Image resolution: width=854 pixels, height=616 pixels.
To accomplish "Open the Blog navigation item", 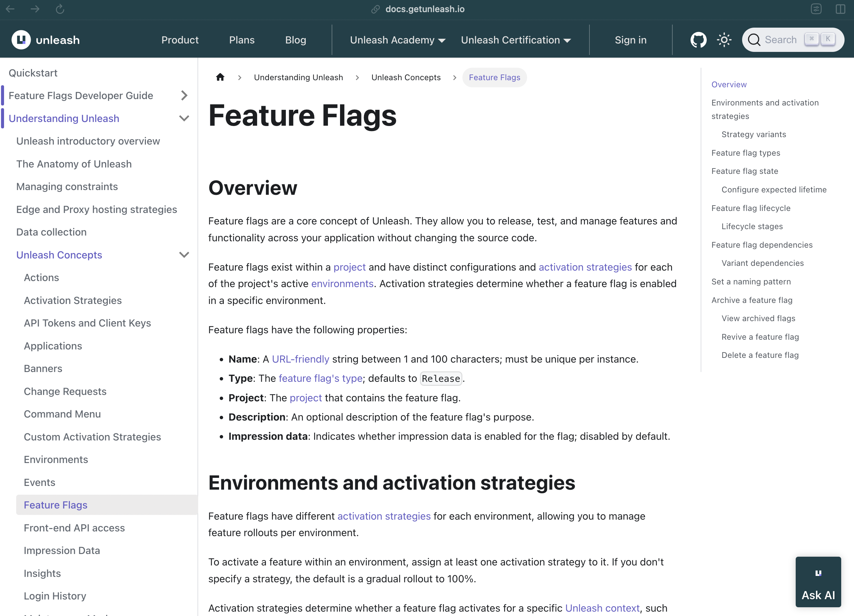I will [295, 40].
